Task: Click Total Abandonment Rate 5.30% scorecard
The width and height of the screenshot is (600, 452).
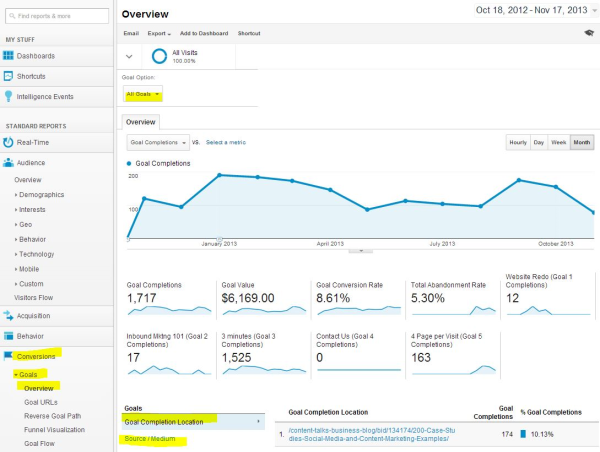Action: tap(453, 299)
